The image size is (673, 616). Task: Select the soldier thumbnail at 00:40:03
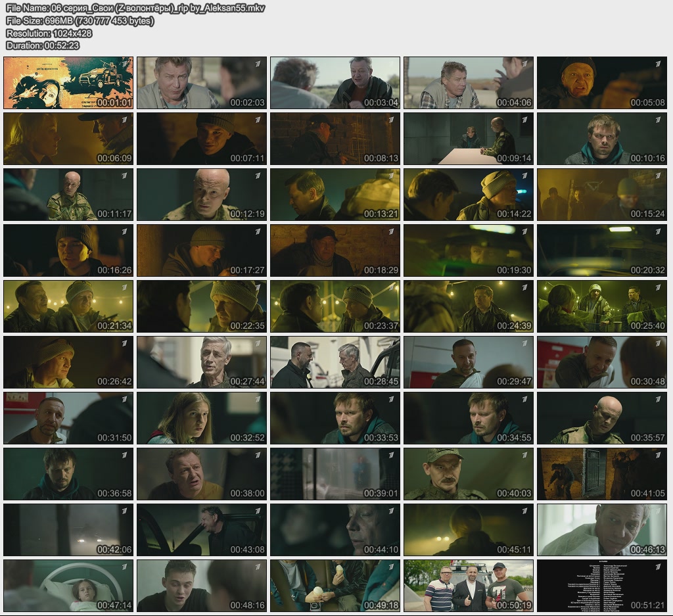coord(468,474)
